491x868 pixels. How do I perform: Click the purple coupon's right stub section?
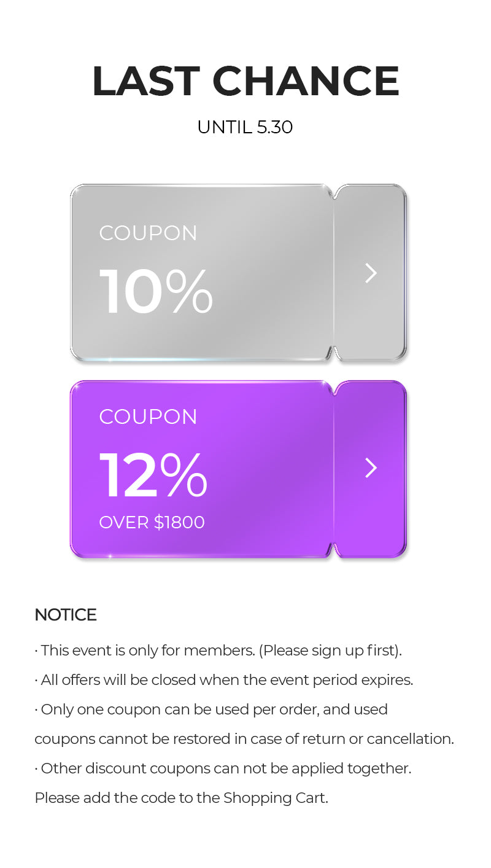(x=371, y=516)
